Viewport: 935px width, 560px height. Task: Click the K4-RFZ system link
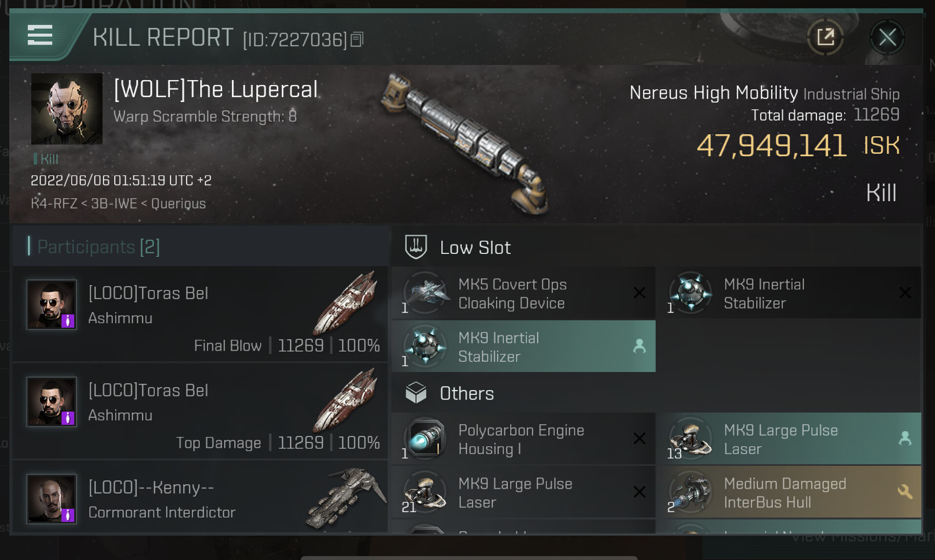point(54,203)
